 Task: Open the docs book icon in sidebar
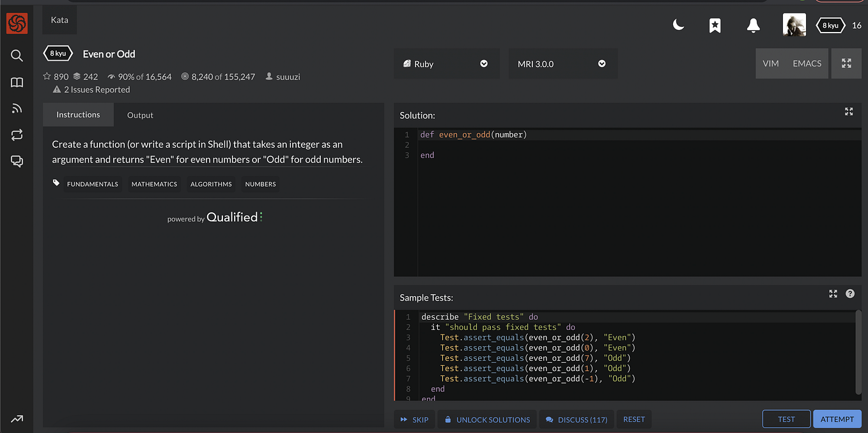click(x=17, y=82)
